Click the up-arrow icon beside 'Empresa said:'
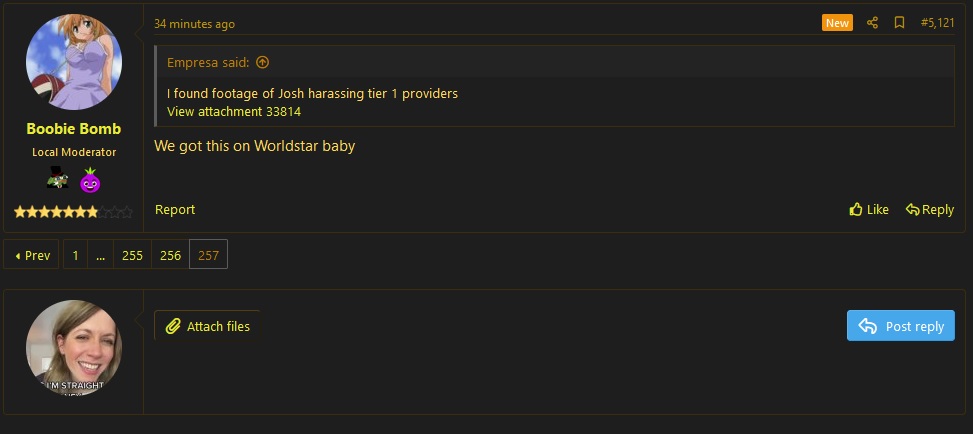Image resolution: width=973 pixels, height=434 pixels. (263, 62)
